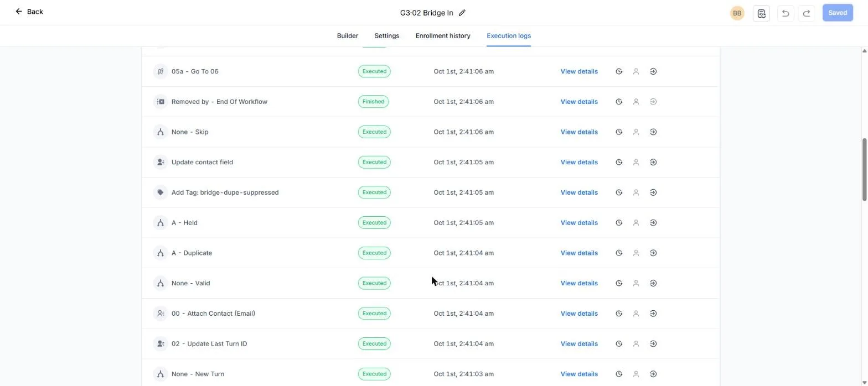This screenshot has height=386, width=868.
Task: Click the person icon on the None - Valid row
Action: click(x=636, y=283)
